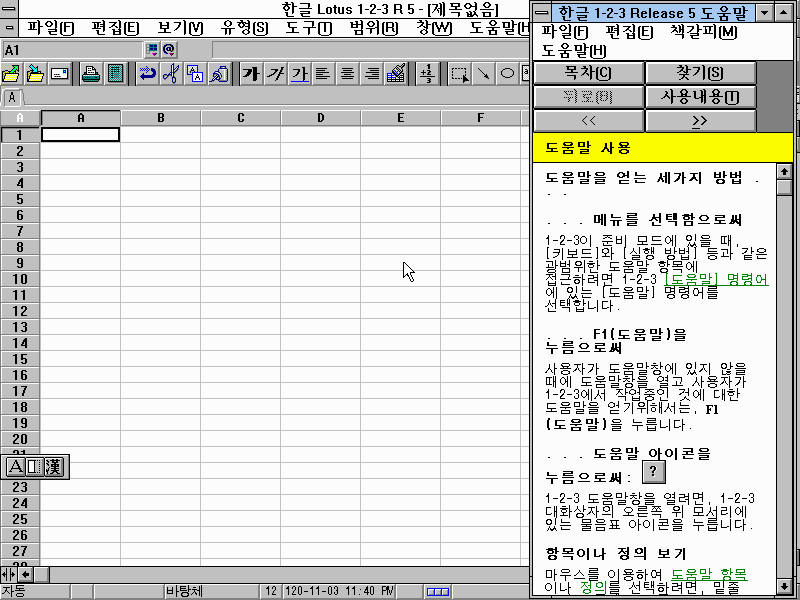Open the Lotus document control menu box
Screen dimensions: 800x600
(x=9, y=28)
